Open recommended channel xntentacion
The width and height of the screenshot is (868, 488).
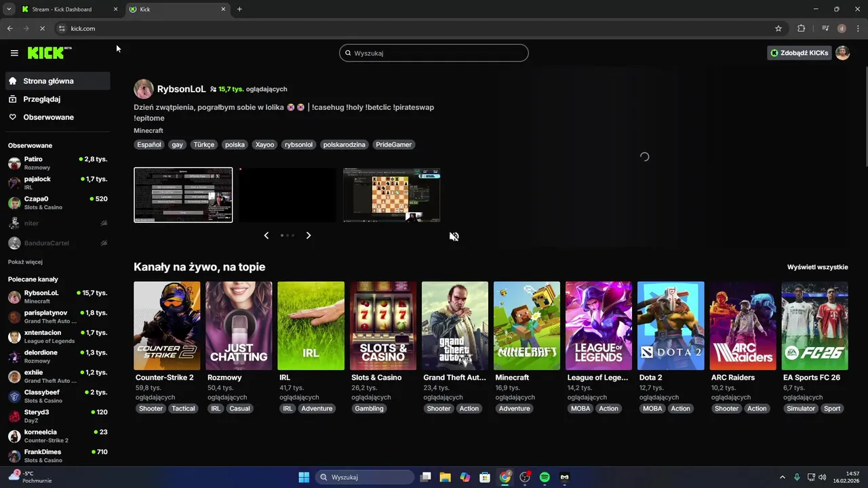point(58,336)
